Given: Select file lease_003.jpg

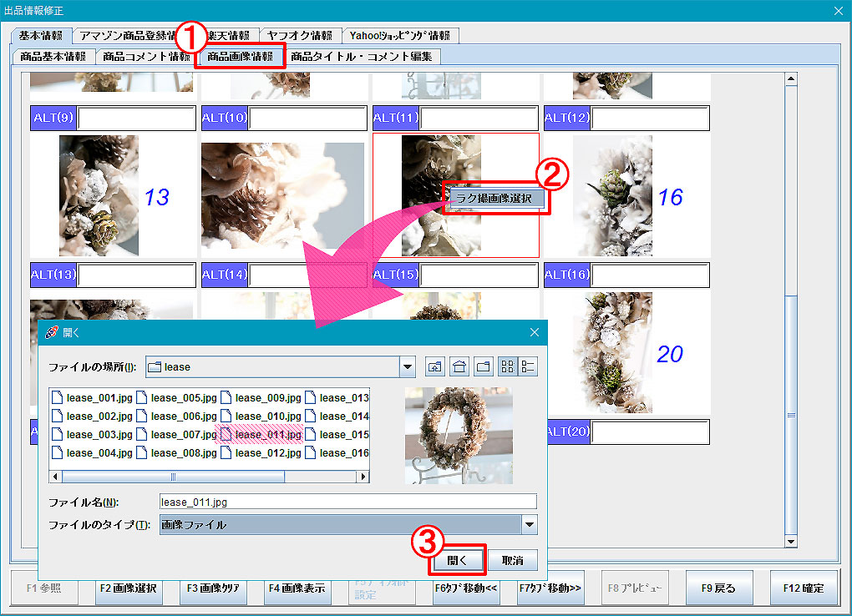Looking at the screenshot, I should (93, 435).
